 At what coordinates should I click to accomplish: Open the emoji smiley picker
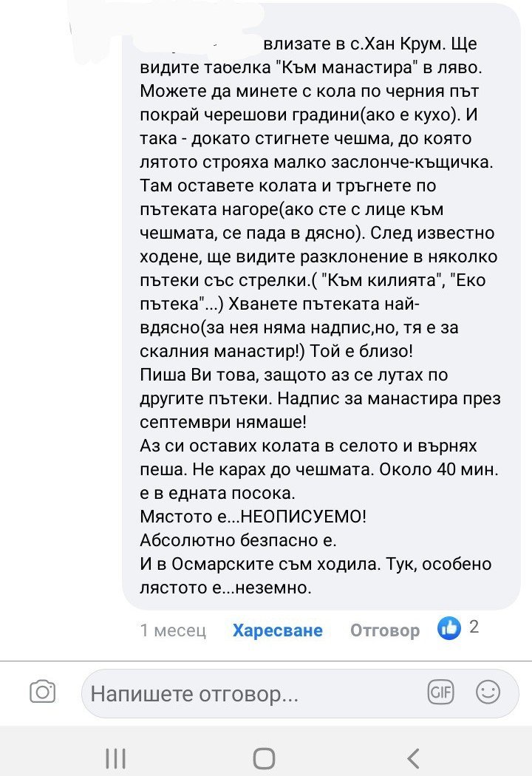pyautogui.click(x=488, y=692)
